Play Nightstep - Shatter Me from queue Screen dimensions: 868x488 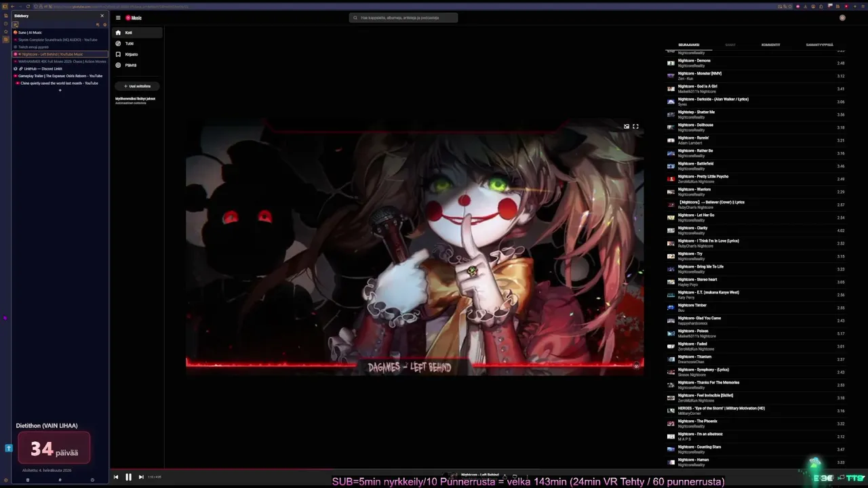tap(756, 115)
